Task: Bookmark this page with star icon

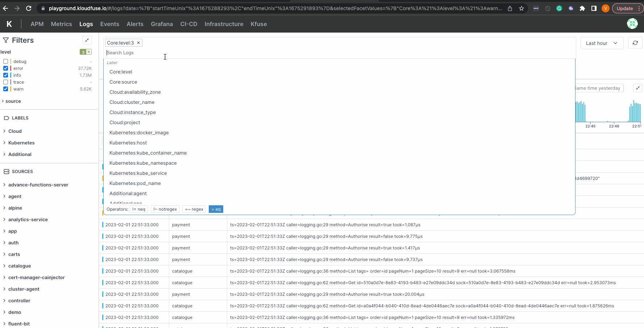Action: (x=522, y=8)
